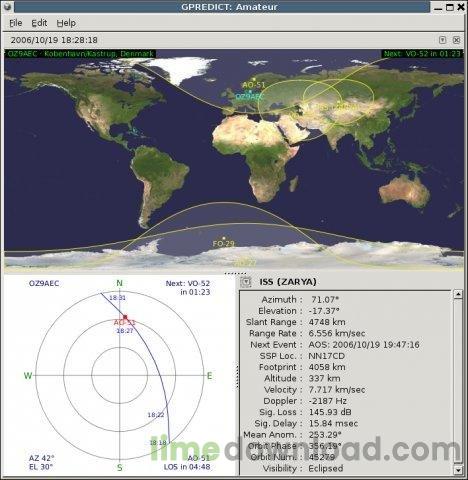468x480 pixels.
Task: Click scrollbar down arrow in satellite data
Action: click(x=458, y=470)
